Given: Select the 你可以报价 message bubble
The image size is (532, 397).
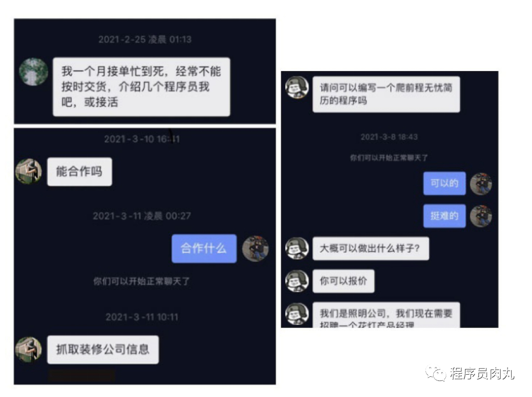Looking at the screenshot, I should tap(343, 281).
